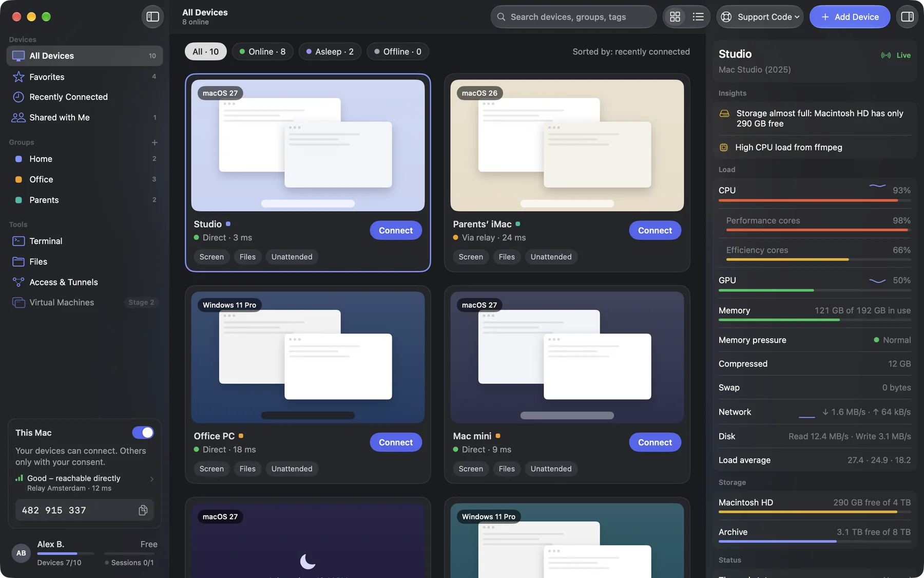Toggle the left sidebar panel icon

click(152, 16)
